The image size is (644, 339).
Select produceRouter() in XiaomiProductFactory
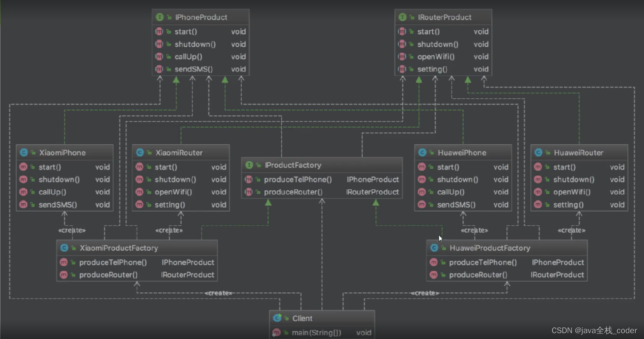point(137,275)
